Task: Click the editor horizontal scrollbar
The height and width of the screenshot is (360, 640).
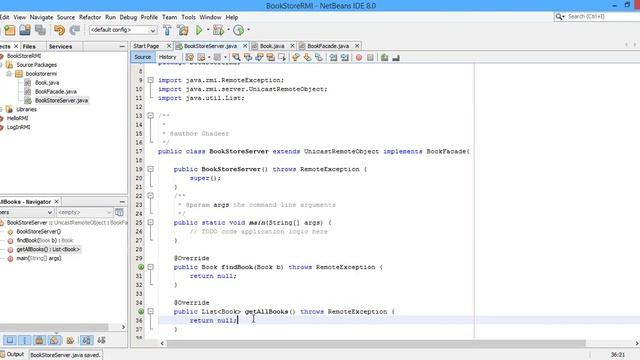Action: [376, 343]
